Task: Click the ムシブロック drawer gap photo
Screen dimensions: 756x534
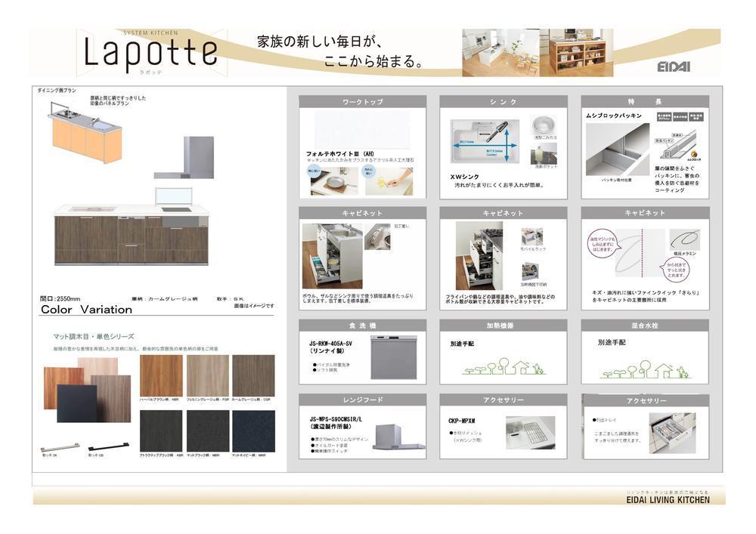Action: click(x=618, y=150)
